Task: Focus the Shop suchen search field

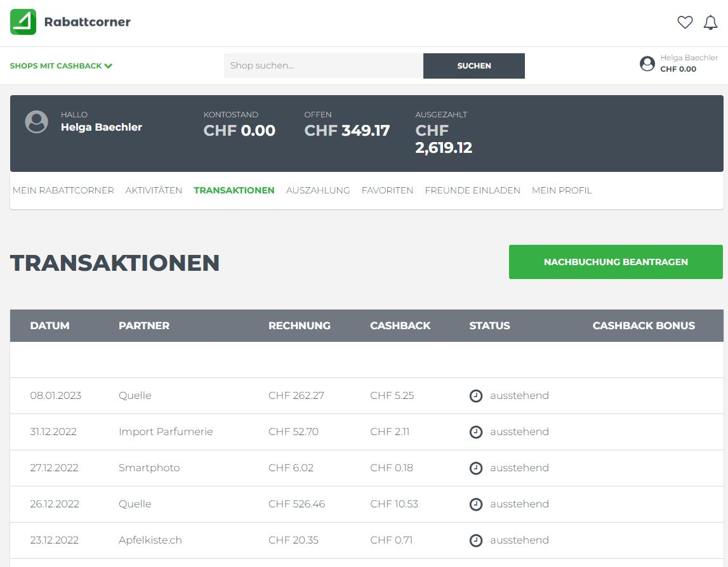Action: (x=324, y=66)
